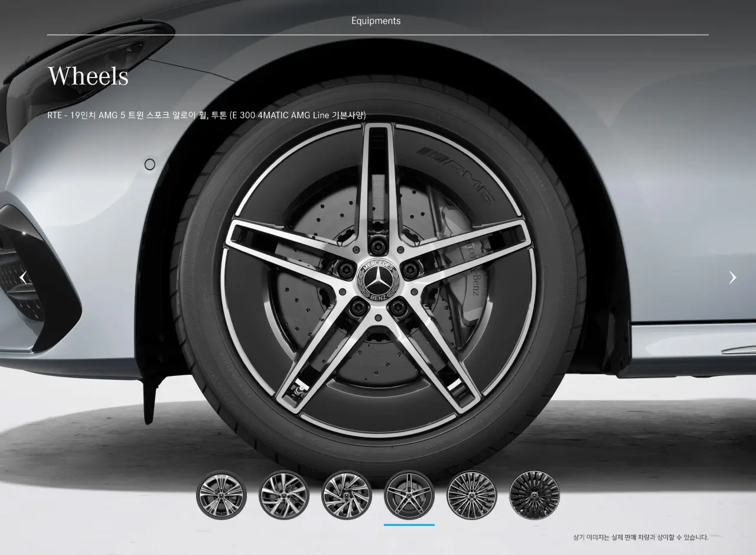Viewport: 756px width, 555px height.
Task: Select the fifth multi-spoke wheel thumbnail
Action: pyautogui.click(x=472, y=495)
